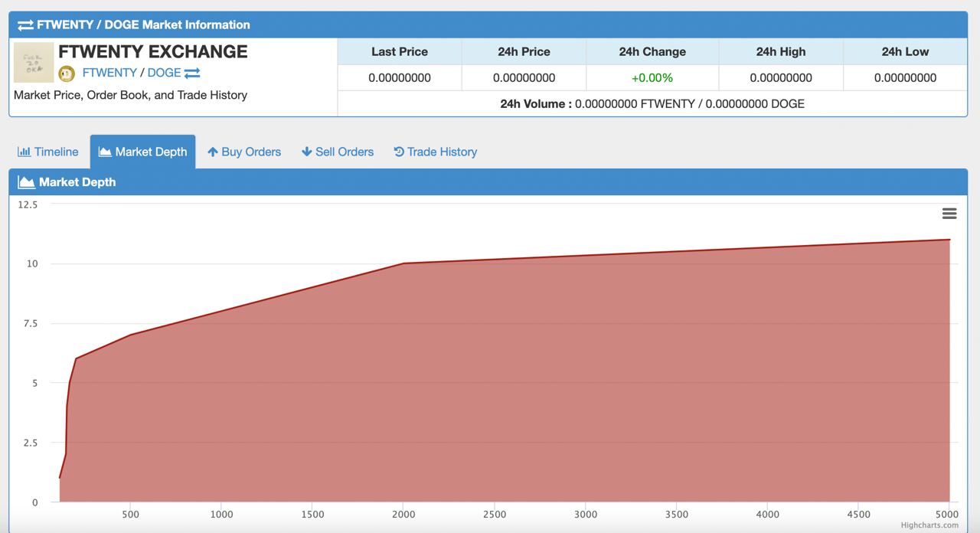Click the green +0.00% change value

click(x=652, y=77)
